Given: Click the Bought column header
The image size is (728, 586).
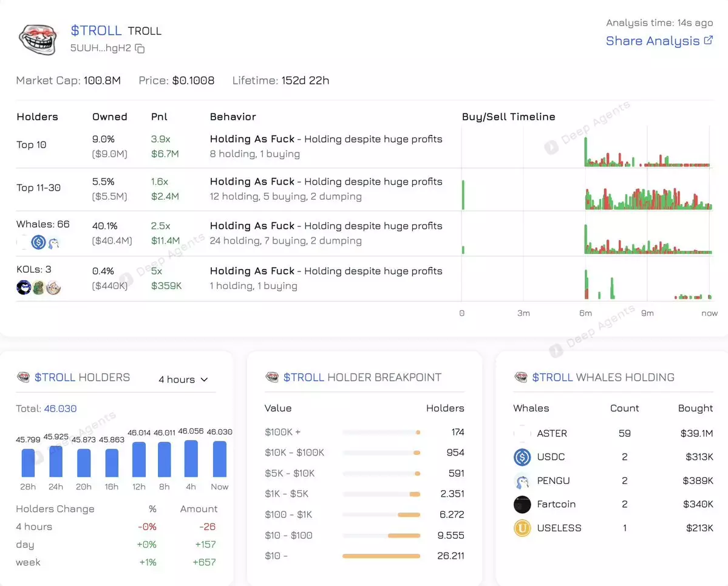Looking at the screenshot, I should point(695,408).
